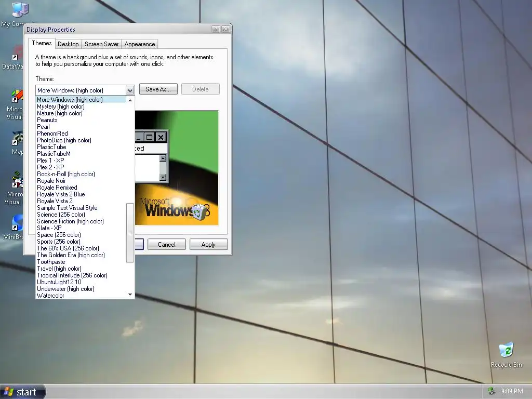Choose the PlasticTubeM theme
Viewport: 532px width, 399px height.
81,154
